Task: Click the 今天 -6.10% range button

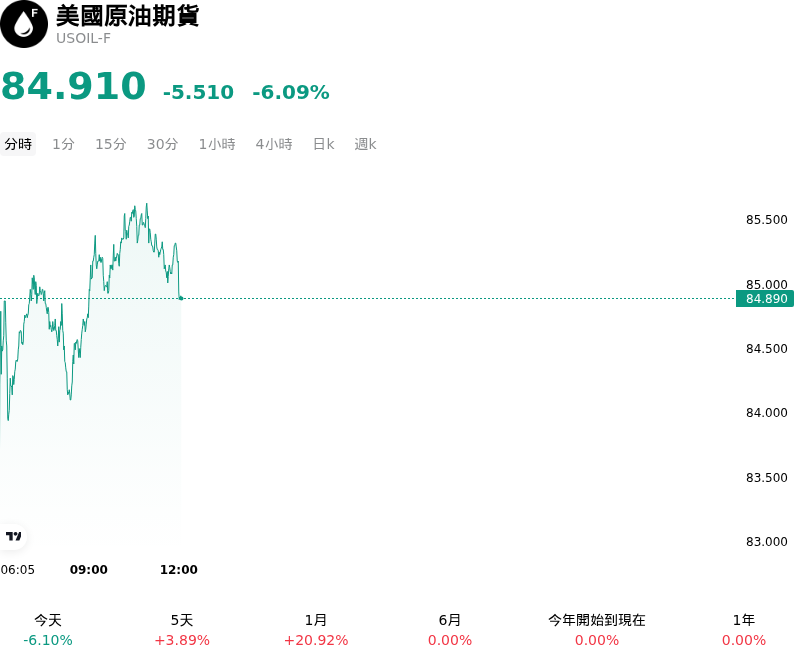Action: coord(48,630)
